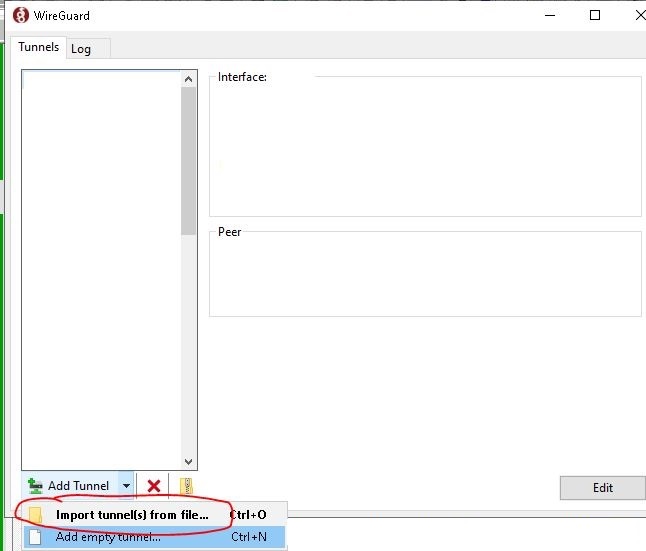The image size is (646, 551).
Task: Click the WireGuard logo in title bar
Action: point(19,15)
